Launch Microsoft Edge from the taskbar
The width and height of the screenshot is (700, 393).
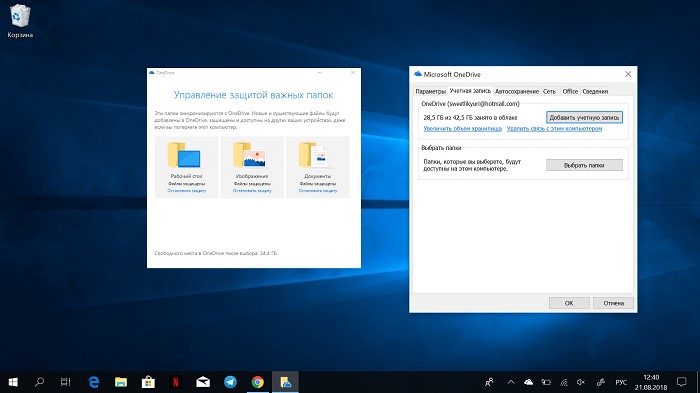point(93,382)
